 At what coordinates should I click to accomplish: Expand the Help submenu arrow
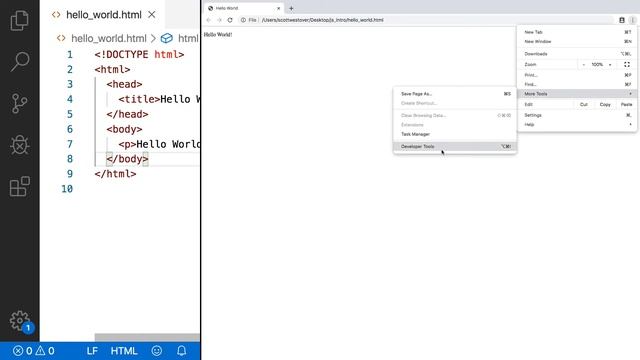[x=631, y=124]
